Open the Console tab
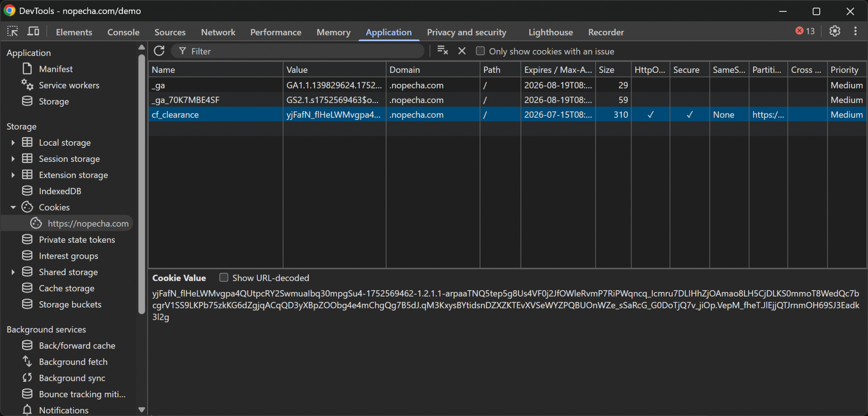The width and height of the screenshot is (868, 416). click(x=123, y=32)
